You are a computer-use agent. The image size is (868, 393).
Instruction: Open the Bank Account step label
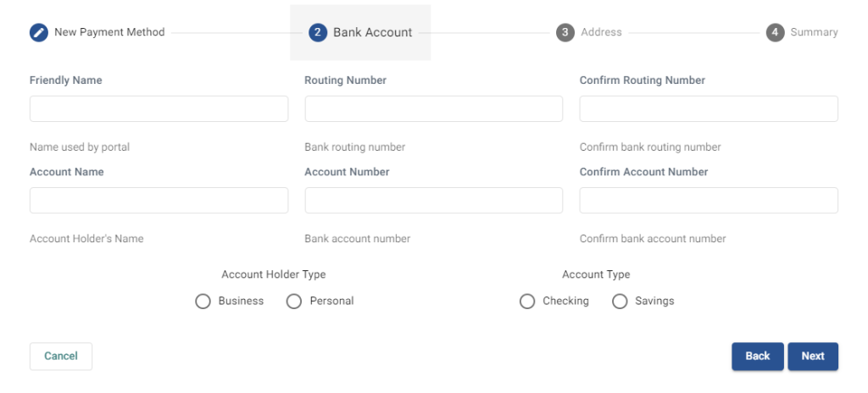point(372,33)
